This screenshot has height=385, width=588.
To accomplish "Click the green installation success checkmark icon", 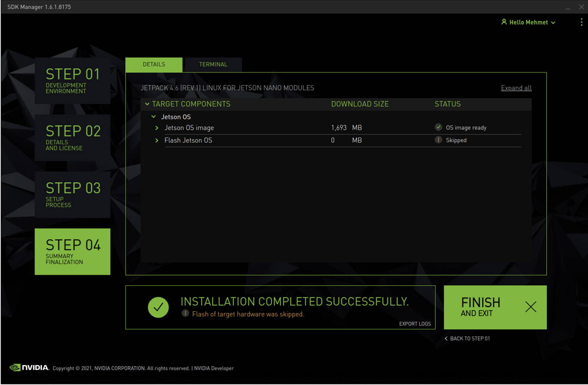I will coord(158,307).
